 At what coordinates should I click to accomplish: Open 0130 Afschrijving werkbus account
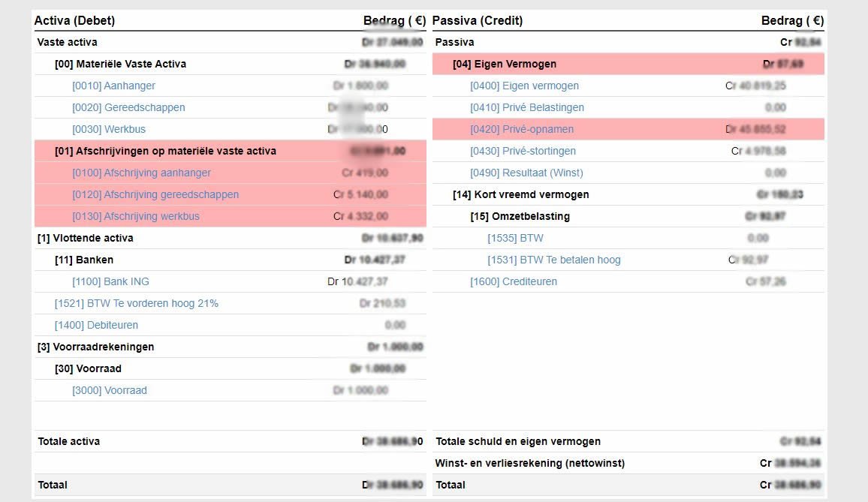pos(136,216)
